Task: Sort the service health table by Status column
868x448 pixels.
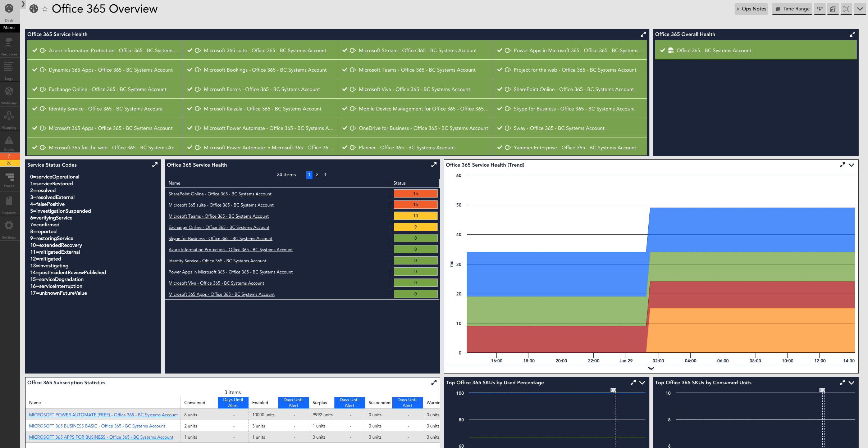Action: point(399,183)
